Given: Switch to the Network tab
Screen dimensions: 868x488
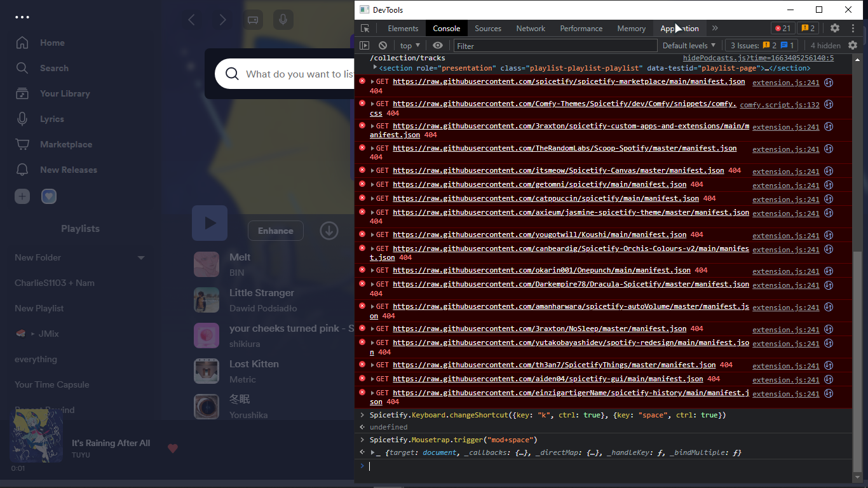Looking at the screenshot, I should click(x=531, y=28).
